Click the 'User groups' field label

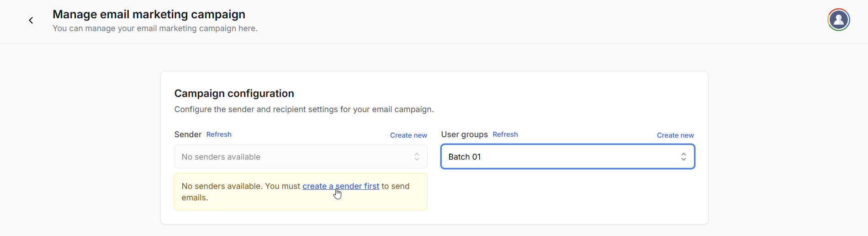(464, 134)
